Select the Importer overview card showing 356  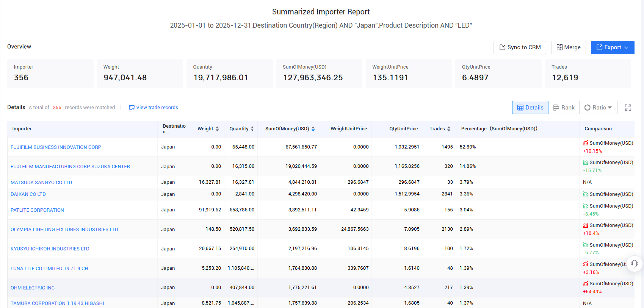50,73
